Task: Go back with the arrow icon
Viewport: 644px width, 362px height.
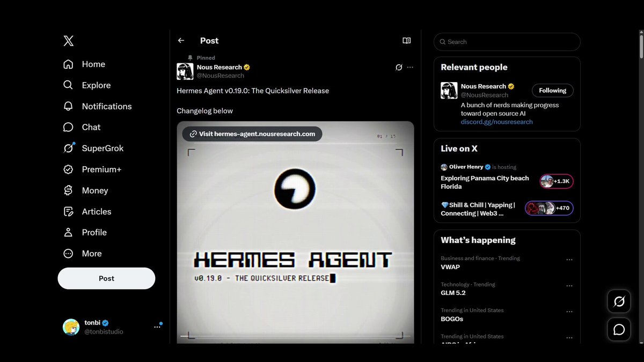Action: click(x=181, y=41)
